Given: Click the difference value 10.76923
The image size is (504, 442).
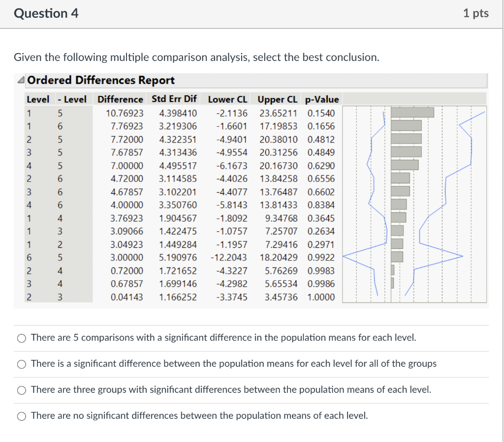Looking at the screenshot, I should [x=125, y=113].
